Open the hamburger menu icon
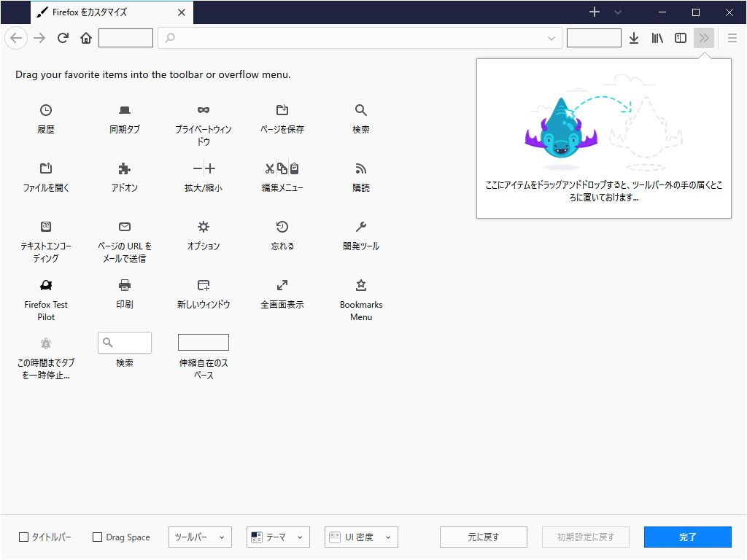Image resolution: width=747 pixels, height=560 pixels. click(732, 38)
